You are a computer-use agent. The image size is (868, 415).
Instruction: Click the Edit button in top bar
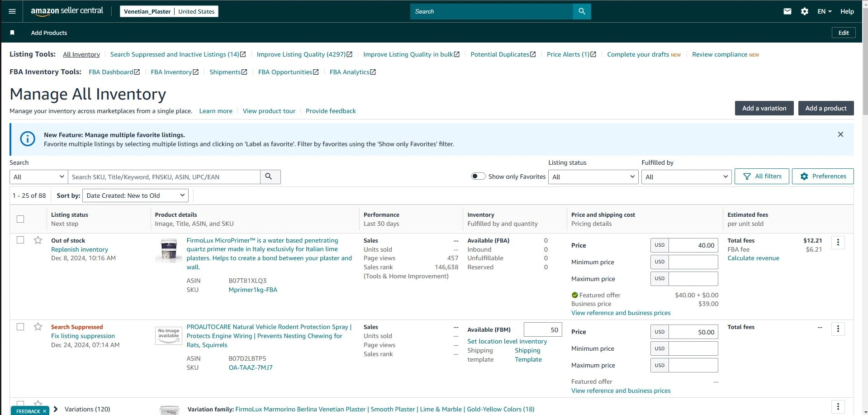844,33
